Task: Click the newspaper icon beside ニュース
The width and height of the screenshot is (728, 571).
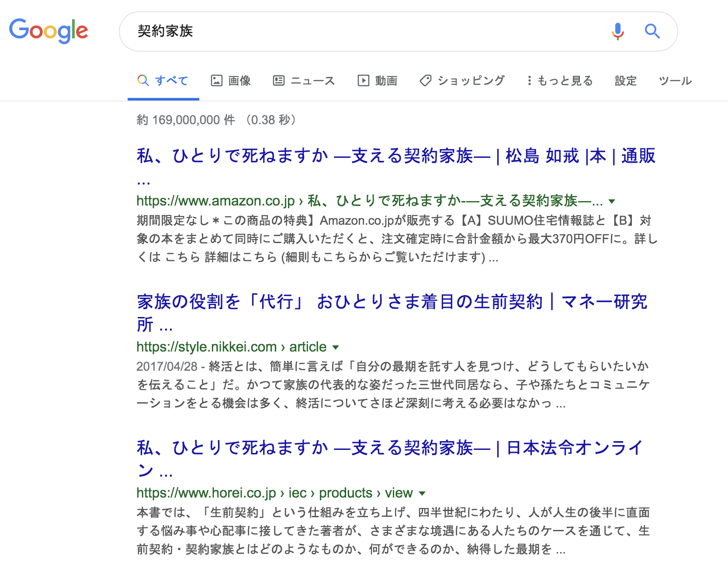Action: pos(279,80)
